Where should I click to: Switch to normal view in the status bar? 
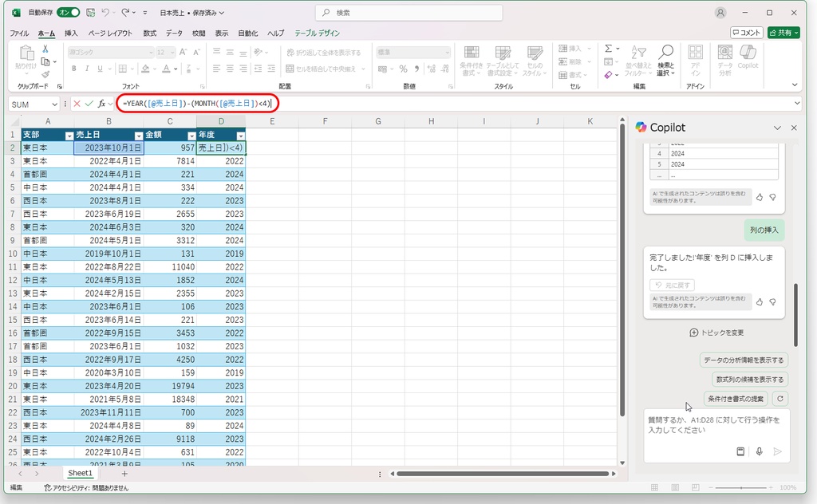point(654,487)
